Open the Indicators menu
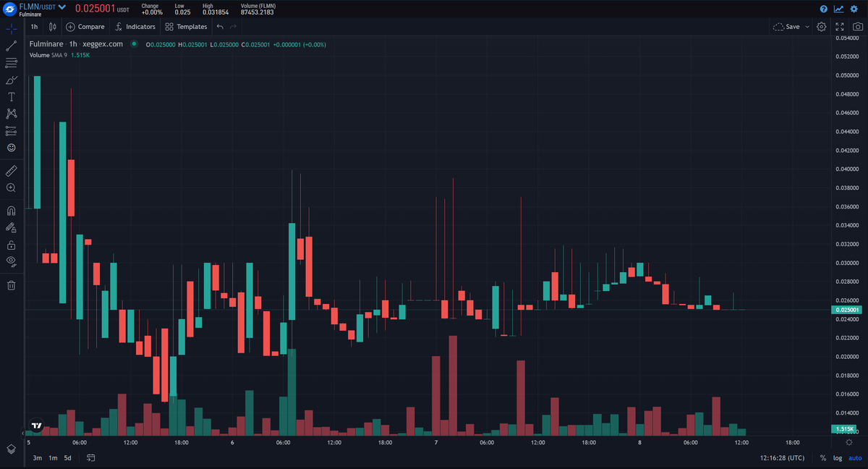868x469 pixels. tap(135, 27)
